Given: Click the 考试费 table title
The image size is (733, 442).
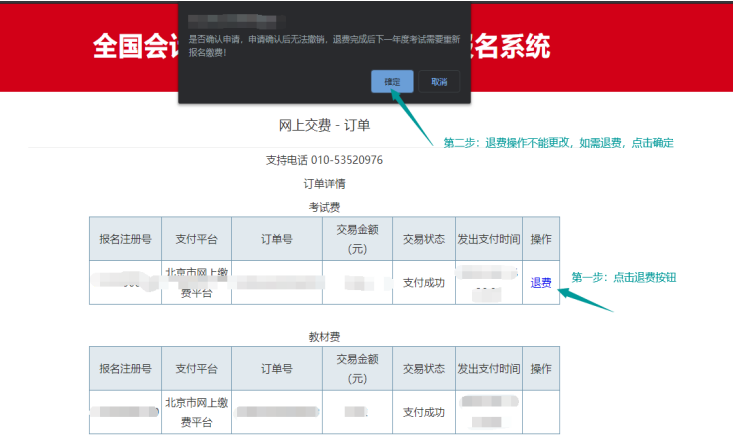Looking at the screenshot, I should pos(324,206).
